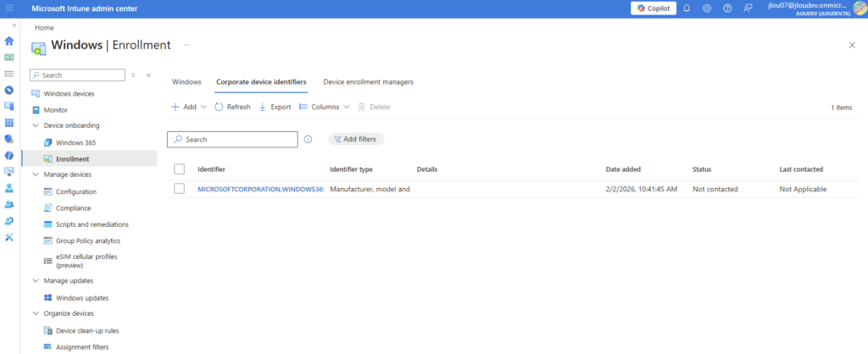Viewport: 868px width, 354px height.
Task: Toggle the select-all header checkbox
Action: 179,169
